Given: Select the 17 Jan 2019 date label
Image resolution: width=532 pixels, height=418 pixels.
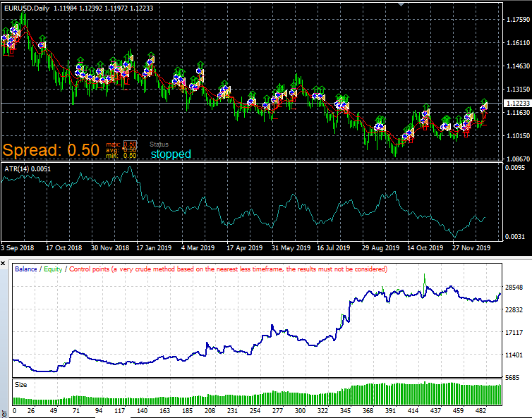Looking at the screenshot, I should (x=154, y=248).
